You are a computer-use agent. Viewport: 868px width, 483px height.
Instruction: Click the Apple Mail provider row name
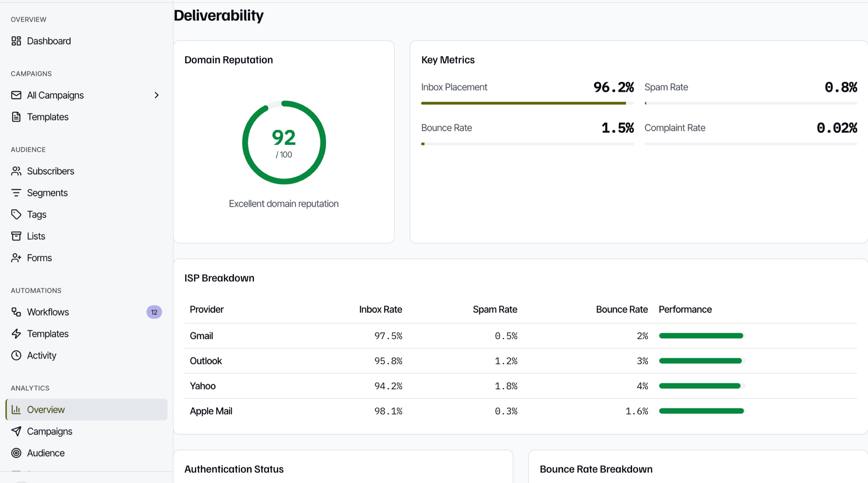[x=211, y=411]
